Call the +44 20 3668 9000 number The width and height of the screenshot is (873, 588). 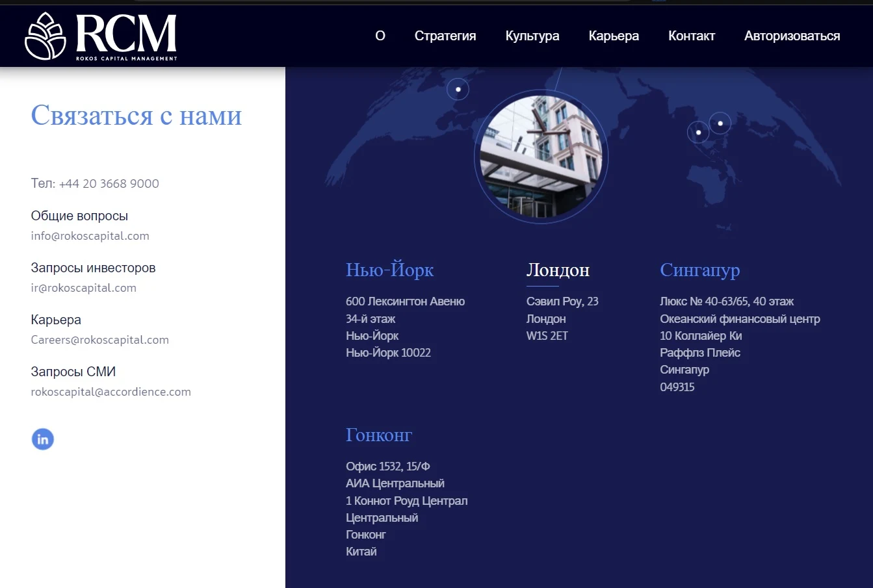[x=109, y=184]
